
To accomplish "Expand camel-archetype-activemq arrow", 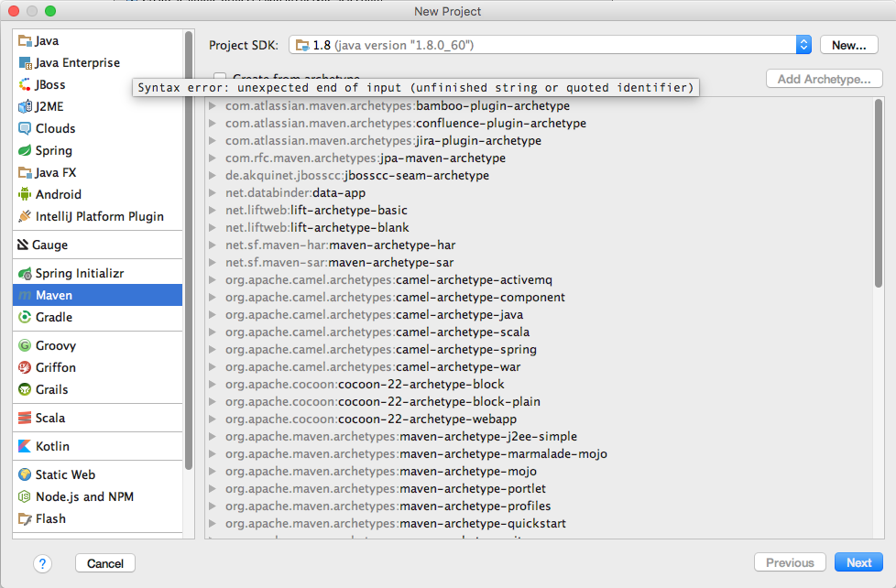I will (212, 280).
